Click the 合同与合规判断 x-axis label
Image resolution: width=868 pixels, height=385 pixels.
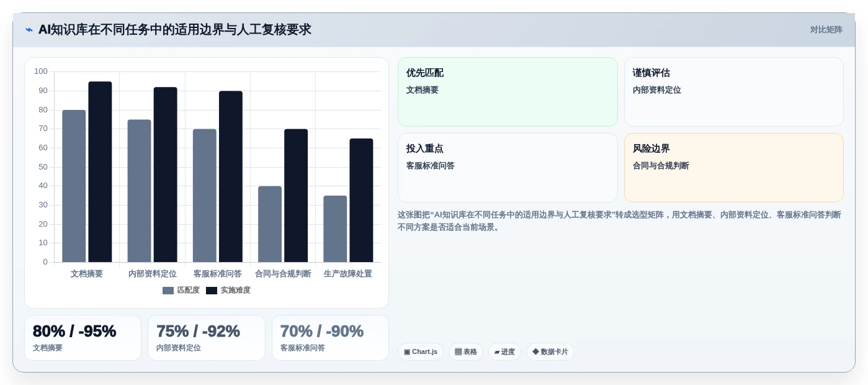pyautogui.click(x=283, y=274)
